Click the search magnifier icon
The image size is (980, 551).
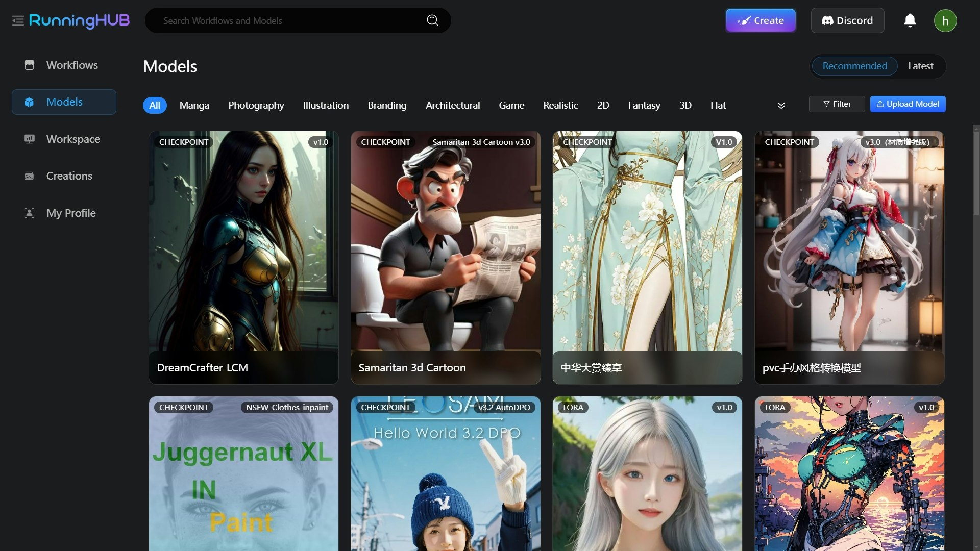(432, 20)
